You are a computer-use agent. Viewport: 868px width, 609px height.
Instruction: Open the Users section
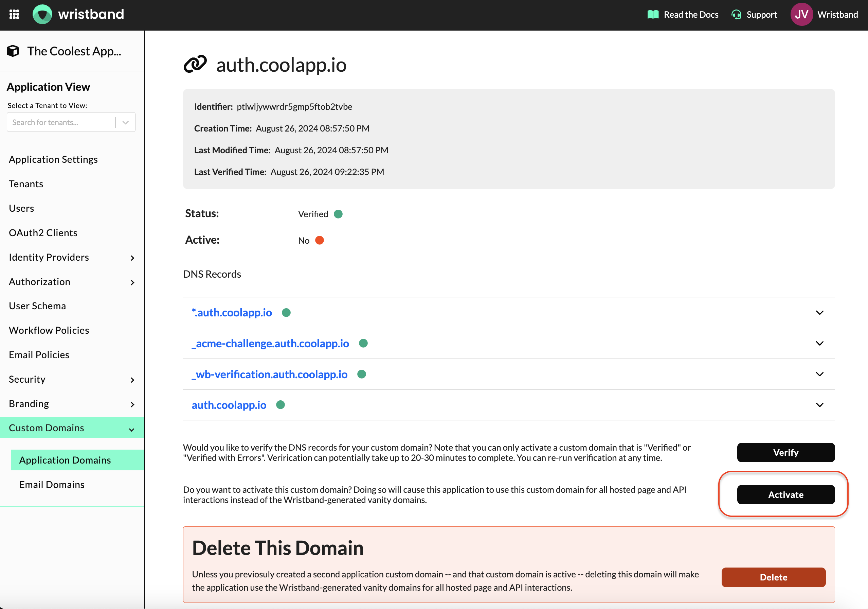point(21,208)
